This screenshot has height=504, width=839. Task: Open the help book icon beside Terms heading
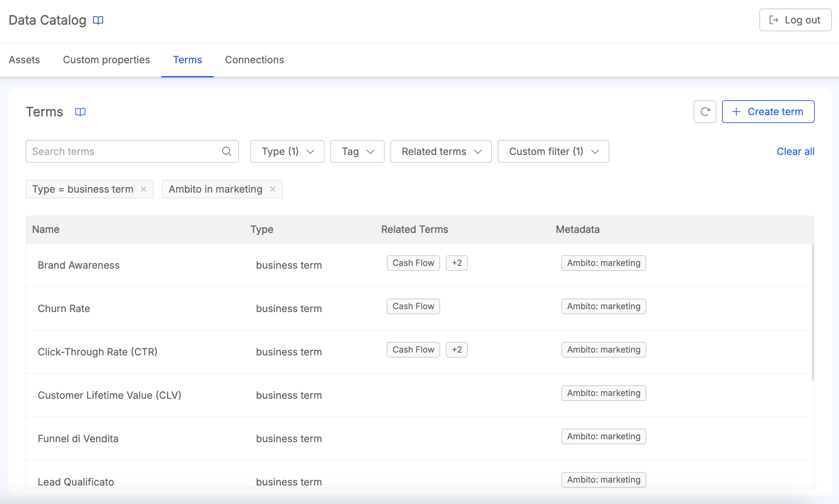80,112
